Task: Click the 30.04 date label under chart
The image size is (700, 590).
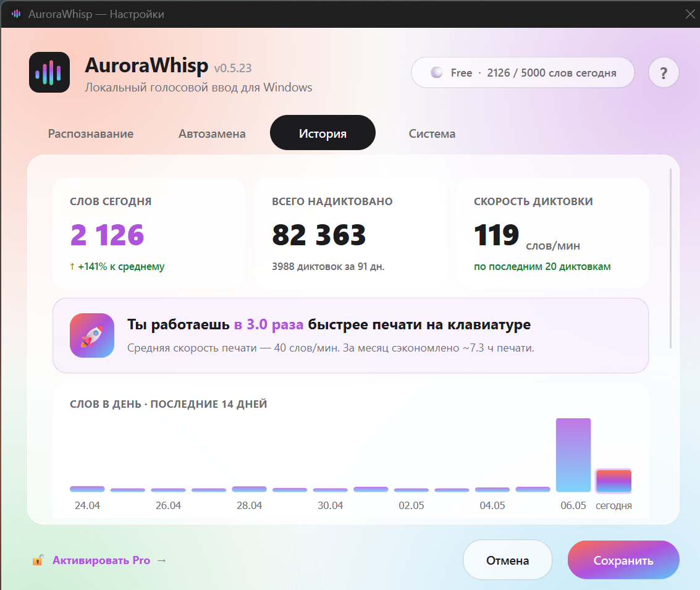Action: (331, 505)
